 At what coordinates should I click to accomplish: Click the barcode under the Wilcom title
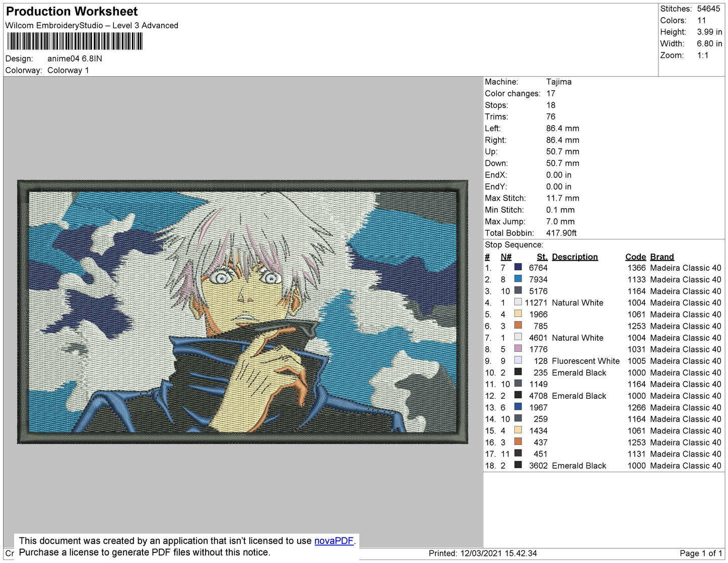coord(75,41)
